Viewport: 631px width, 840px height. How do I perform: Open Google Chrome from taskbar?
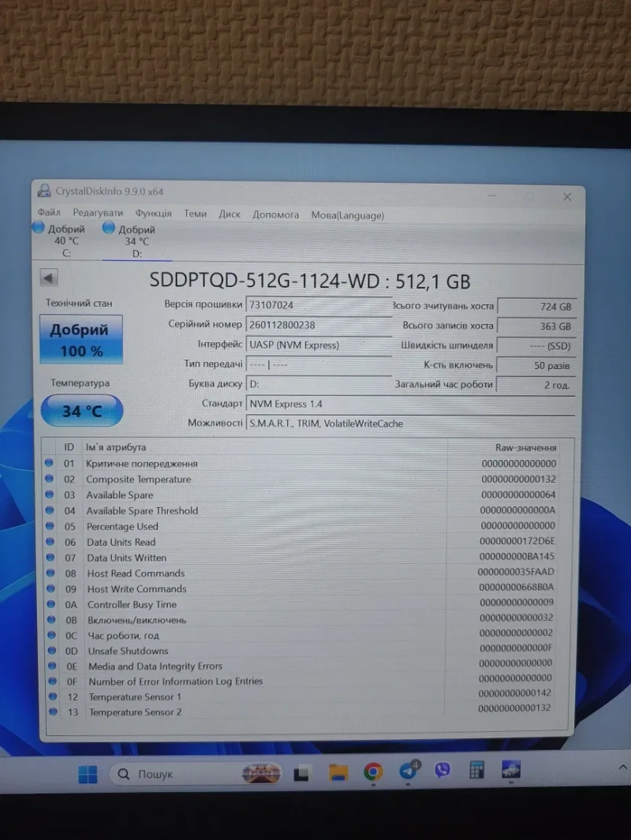tap(373, 771)
